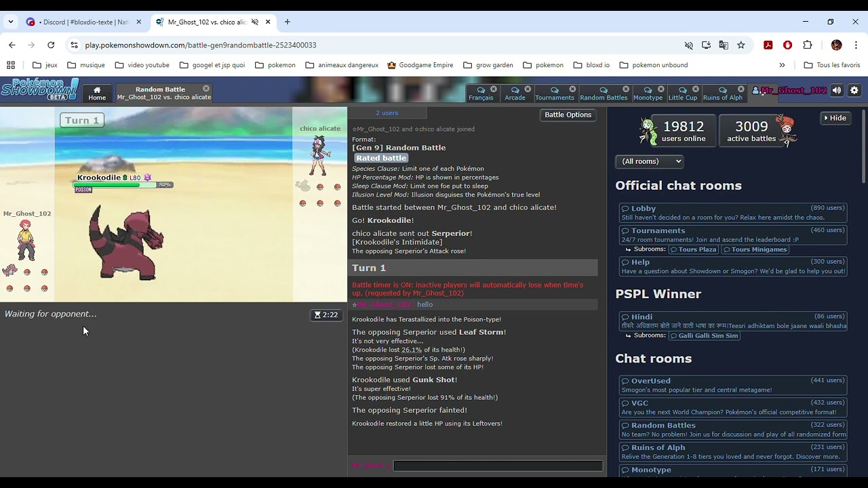Image resolution: width=868 pixels, height=488 pixels.
Task: Show more bookmarks with the double chevron
Action: pyautogui.click(x=782, y=65)
